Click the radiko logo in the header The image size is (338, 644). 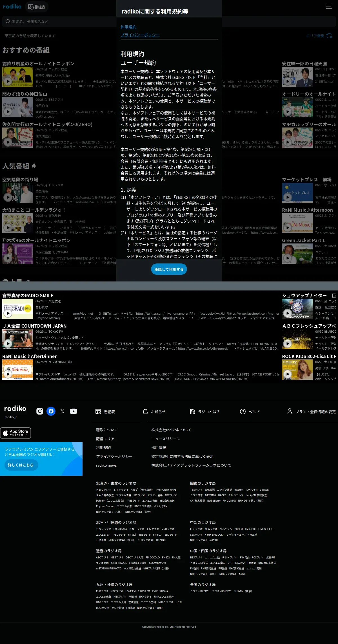pyautogui.click(x=12, y=6)
